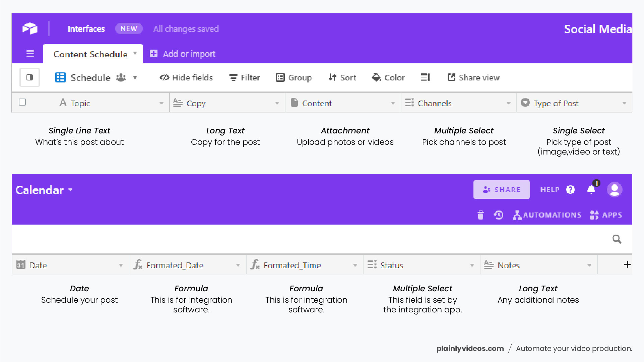Expand the Formated_Date field options
Screen dimensions: 644x362
[x=238, y=265]
